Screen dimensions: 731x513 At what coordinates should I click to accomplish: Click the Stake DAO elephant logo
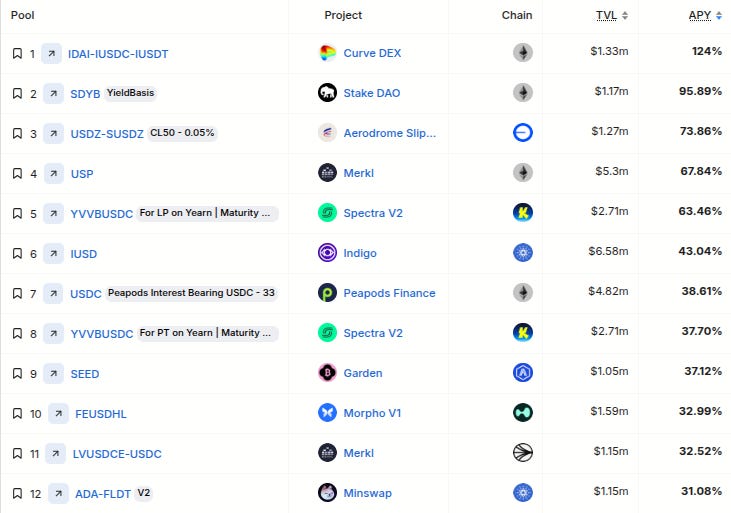tap(327, 93)
